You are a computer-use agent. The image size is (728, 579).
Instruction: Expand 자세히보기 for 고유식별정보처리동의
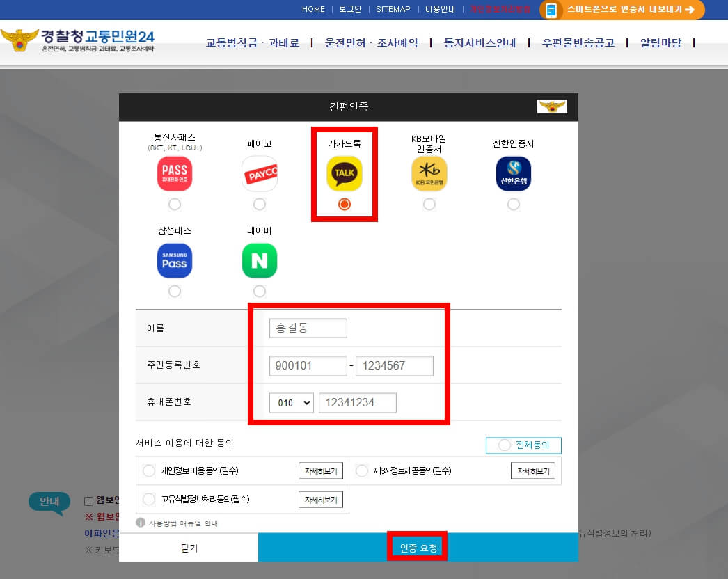(319, 499)
